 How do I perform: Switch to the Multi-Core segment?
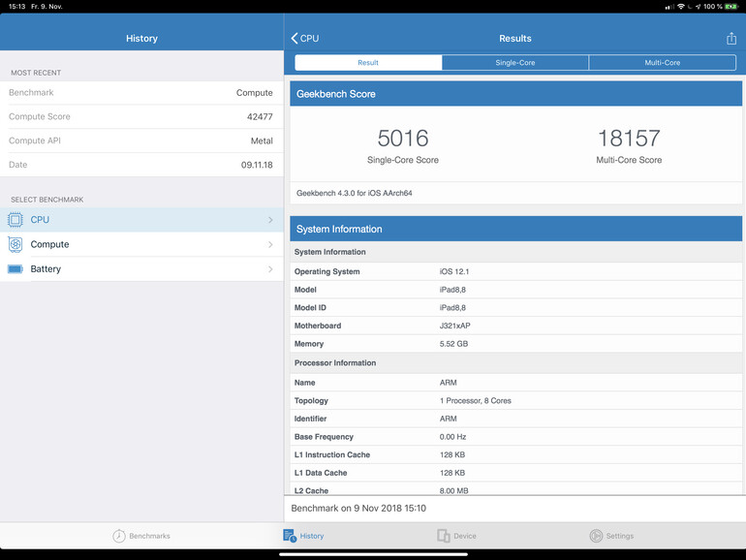click(662, 63)
